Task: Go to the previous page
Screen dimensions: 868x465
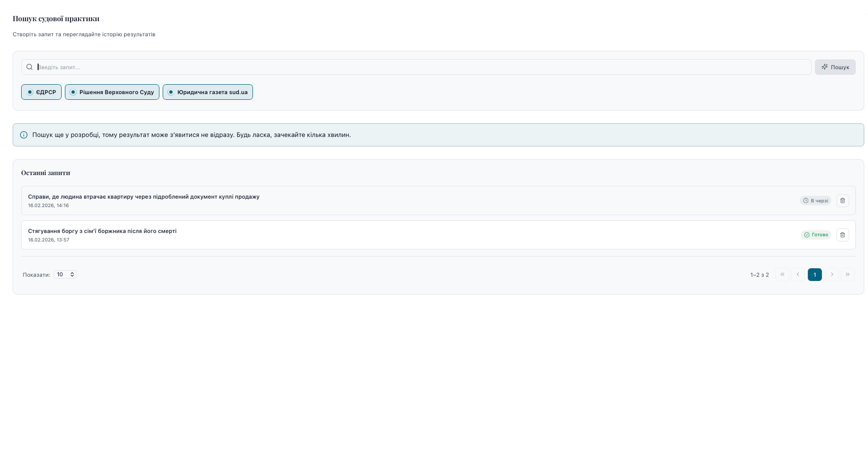Action: point(798,274)
